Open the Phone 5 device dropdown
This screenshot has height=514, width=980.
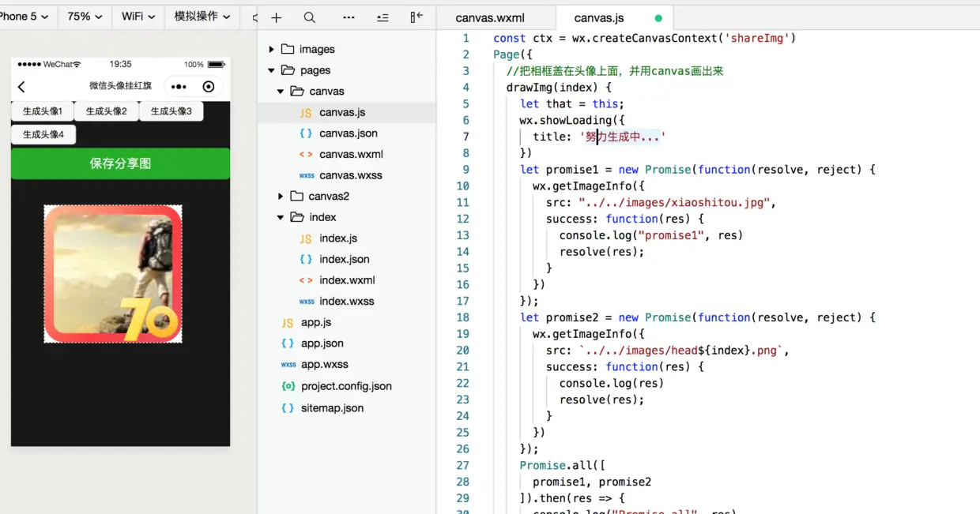24,16
